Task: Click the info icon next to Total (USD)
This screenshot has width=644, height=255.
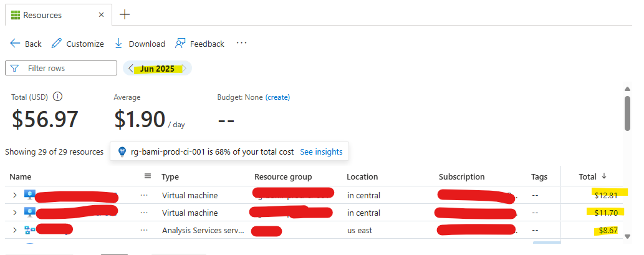Action: (x=58, y=97)
